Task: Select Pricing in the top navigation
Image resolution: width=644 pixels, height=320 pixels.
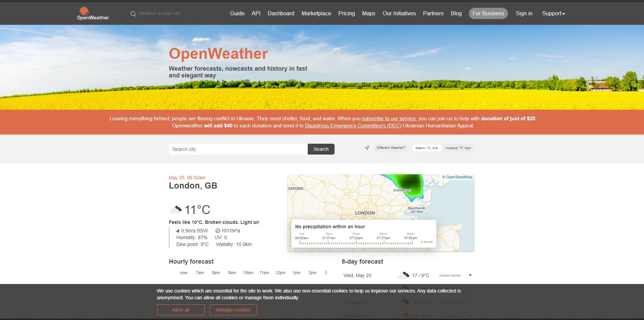Action: coord(346,14)
